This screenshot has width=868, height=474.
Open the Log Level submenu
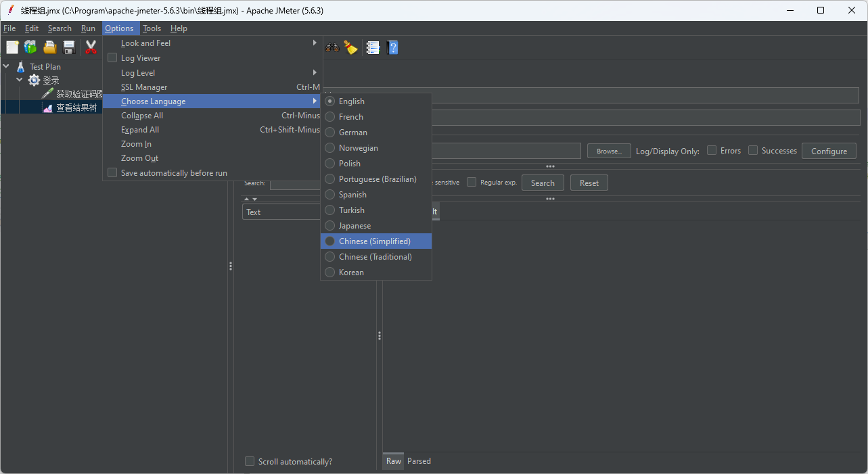coord(212,72)
